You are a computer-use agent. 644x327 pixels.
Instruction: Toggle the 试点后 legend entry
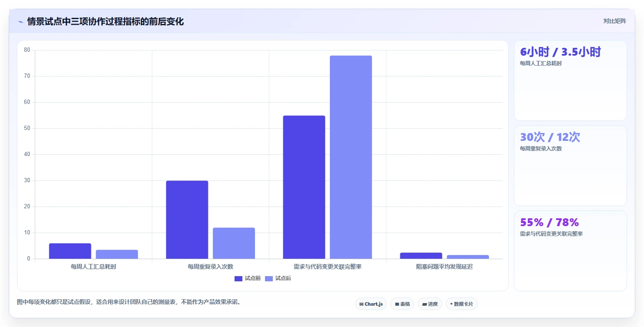click(x=278, y=278)
